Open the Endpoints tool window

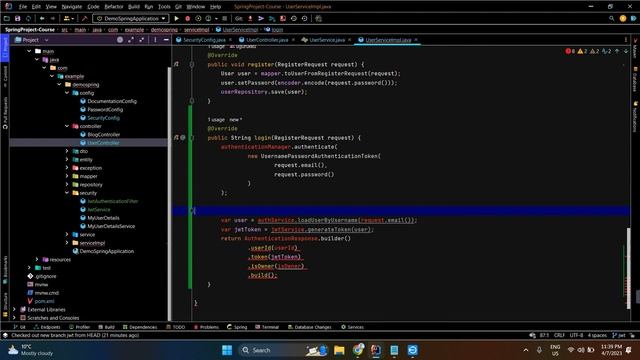click(x=47, y=327)
